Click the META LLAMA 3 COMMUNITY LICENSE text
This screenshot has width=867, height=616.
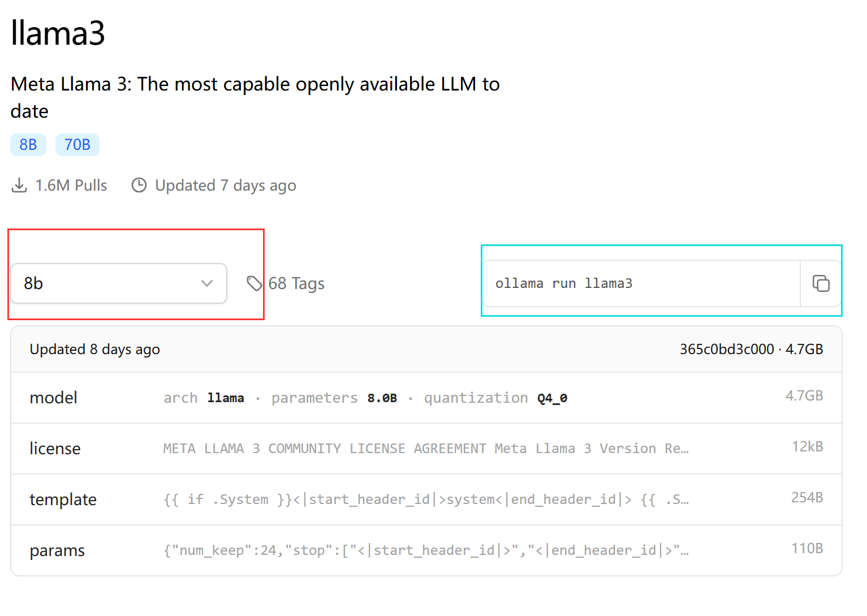coord(324,449)
